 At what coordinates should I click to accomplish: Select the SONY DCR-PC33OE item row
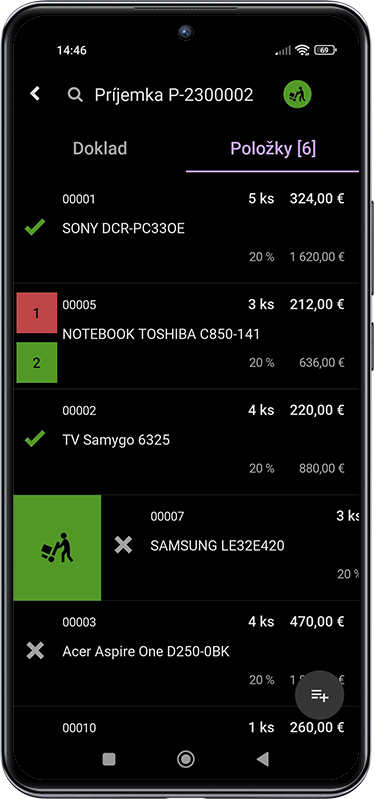click(x=186, y=230)
